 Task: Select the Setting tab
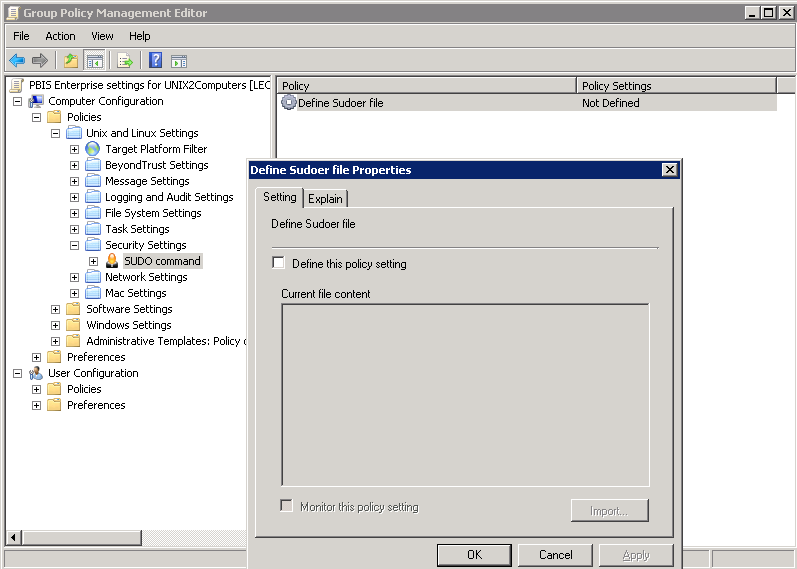coord(280,197)
